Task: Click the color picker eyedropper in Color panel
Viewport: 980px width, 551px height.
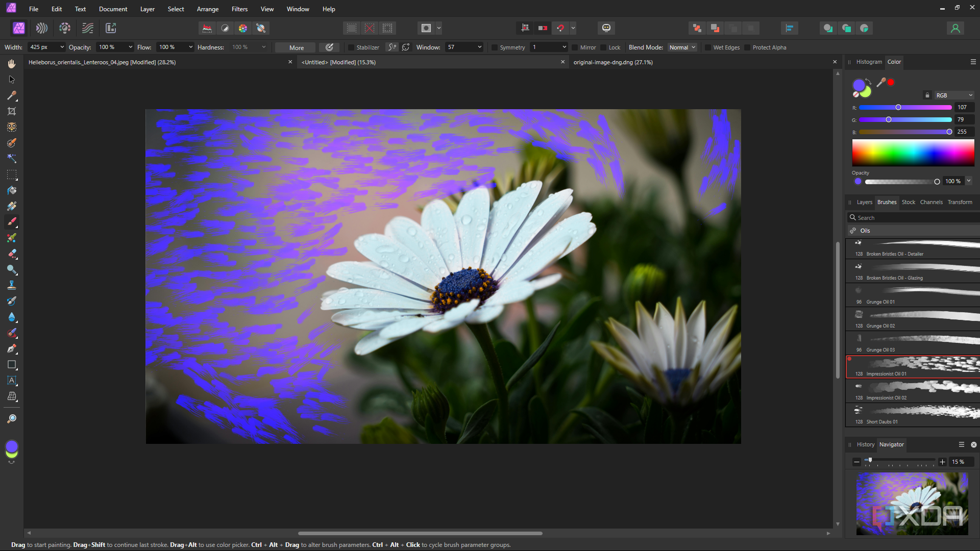Action: [881, 82]
